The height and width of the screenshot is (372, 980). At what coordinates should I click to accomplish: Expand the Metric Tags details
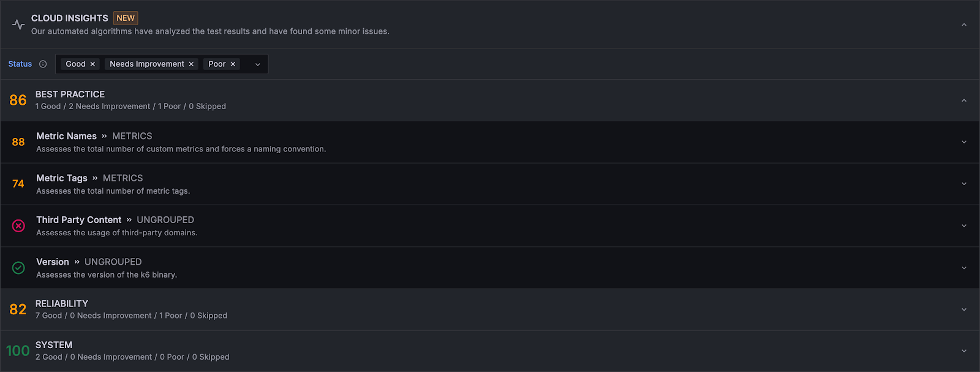click(x=963, y=183)
